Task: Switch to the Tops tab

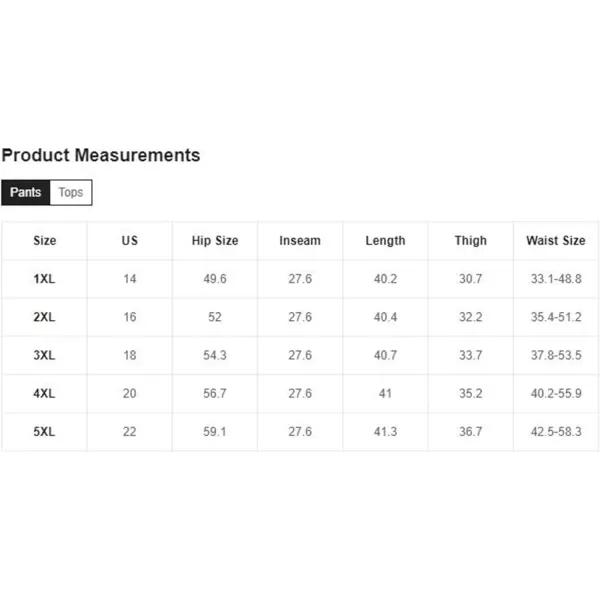Action: pyautogui.click(x=71, y=192)
